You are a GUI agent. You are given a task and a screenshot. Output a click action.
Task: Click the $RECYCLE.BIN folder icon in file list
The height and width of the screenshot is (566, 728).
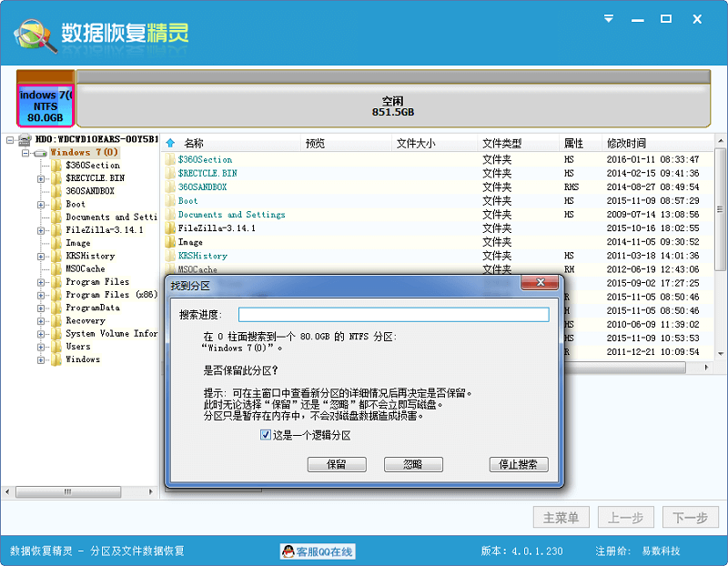(x=170, y=174)
